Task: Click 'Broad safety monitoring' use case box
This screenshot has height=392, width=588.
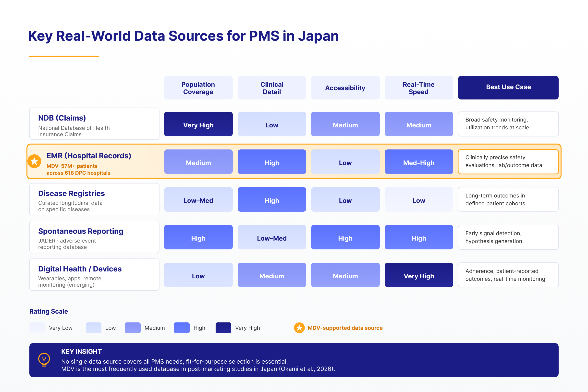Action: (508, 124)
